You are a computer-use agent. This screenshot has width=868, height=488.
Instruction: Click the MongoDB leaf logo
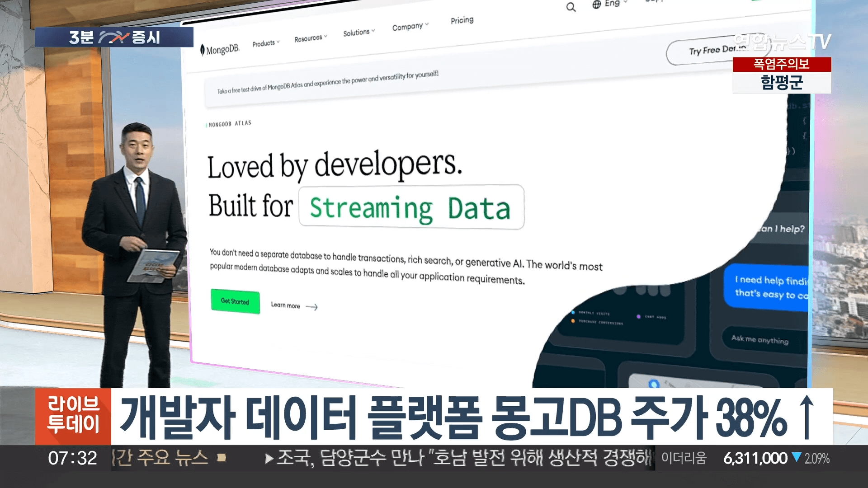tap(203, 49)
